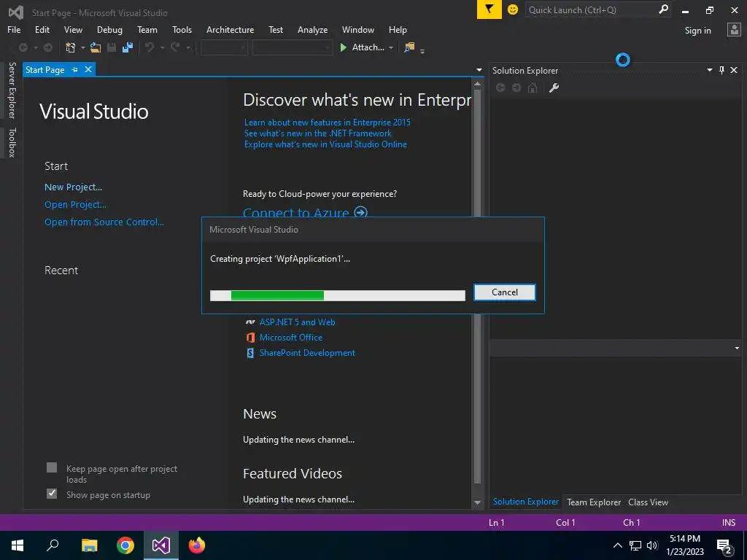This screenshot has width=747, height=560.
Task: Click the Open Project... link
Action: pos(75,205)
